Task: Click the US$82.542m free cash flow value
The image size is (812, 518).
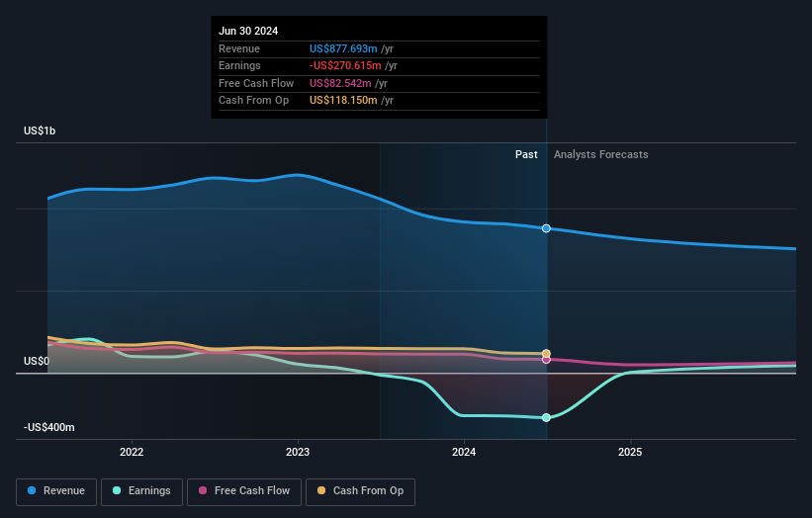Action: tap(340, 83)
